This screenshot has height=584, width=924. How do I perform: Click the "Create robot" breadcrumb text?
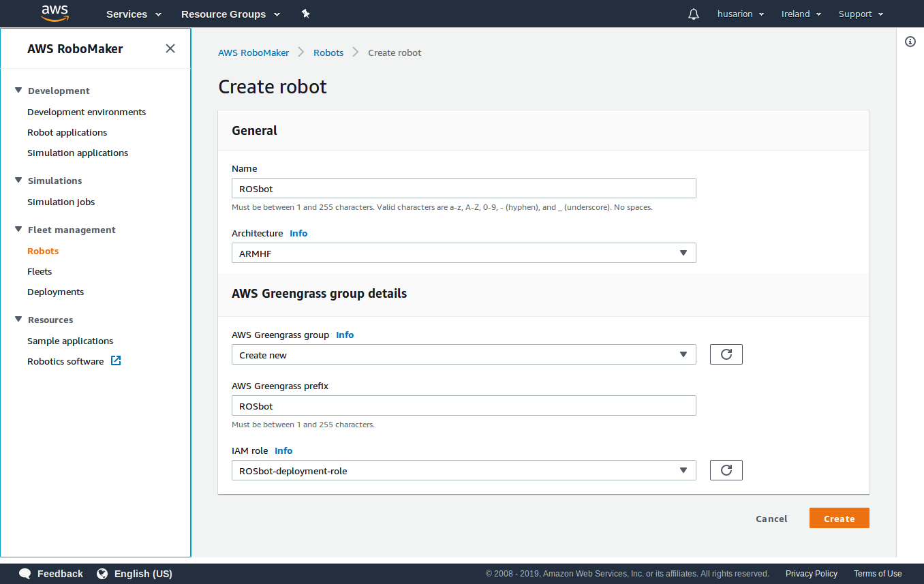pyautogui.click(x=395, y=52)
